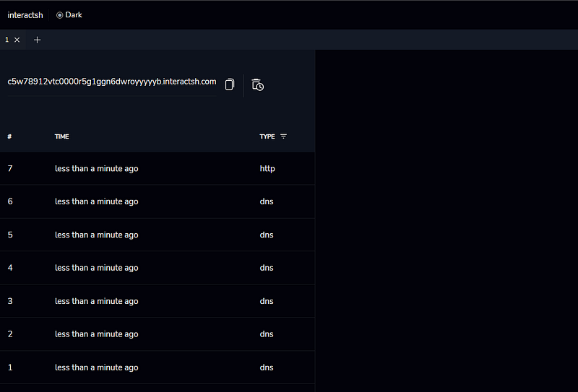Open interaction row 5 dns
578x392 pixels.
pos(158,235)
